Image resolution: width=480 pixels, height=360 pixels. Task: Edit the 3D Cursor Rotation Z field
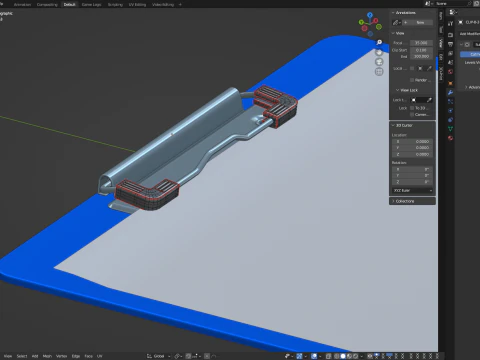[413, 182]
